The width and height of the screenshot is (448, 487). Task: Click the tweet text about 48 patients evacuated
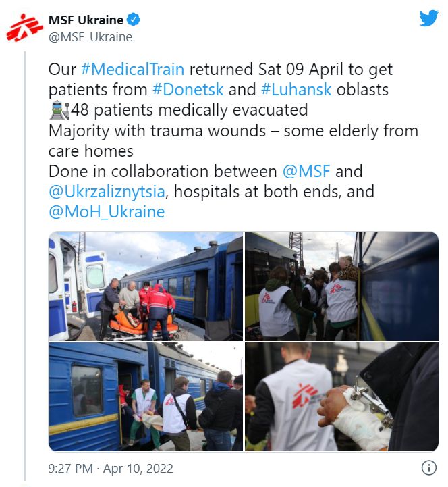click(189, 110)
